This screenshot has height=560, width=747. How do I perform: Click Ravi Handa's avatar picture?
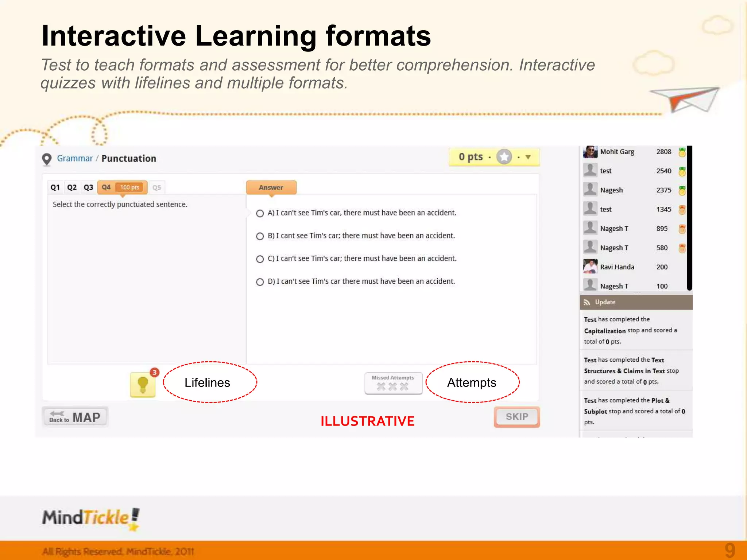[x=590, y=267]
